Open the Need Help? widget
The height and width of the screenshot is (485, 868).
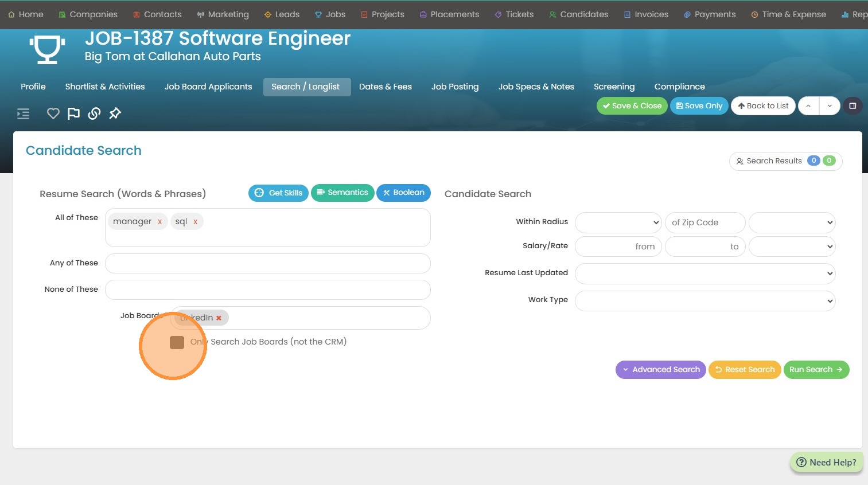(x=827, y=463)
